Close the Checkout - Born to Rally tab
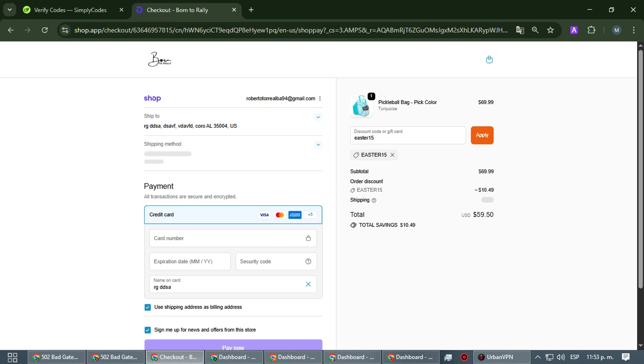This screenshot has width=644, height=364. point(234,10)
